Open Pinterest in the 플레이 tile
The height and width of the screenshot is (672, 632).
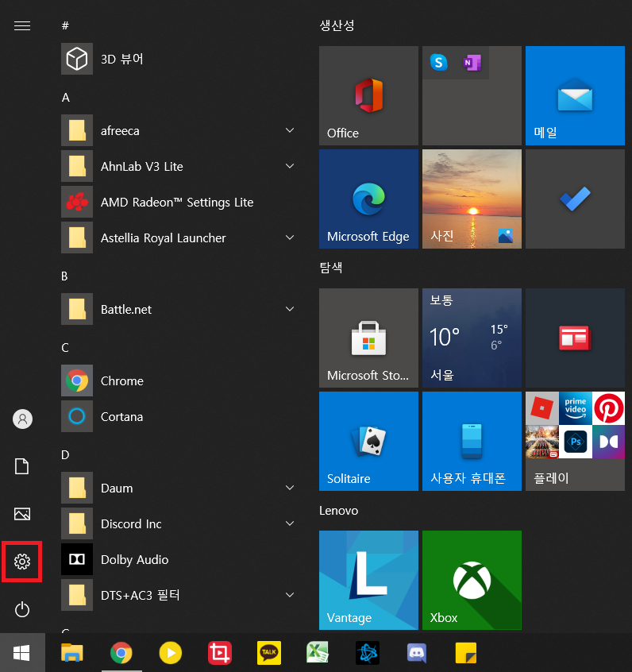(608, 408)
